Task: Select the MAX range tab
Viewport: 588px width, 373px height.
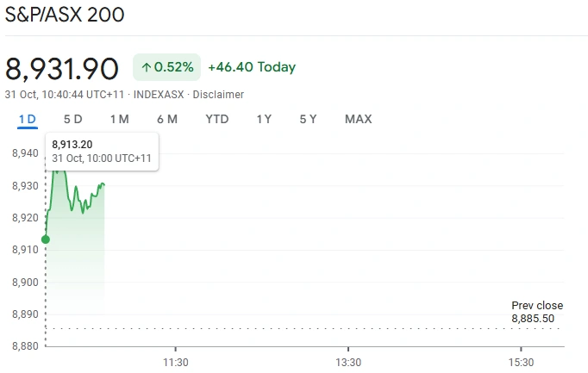Action: pyautogui.click(x=358, y=119)
